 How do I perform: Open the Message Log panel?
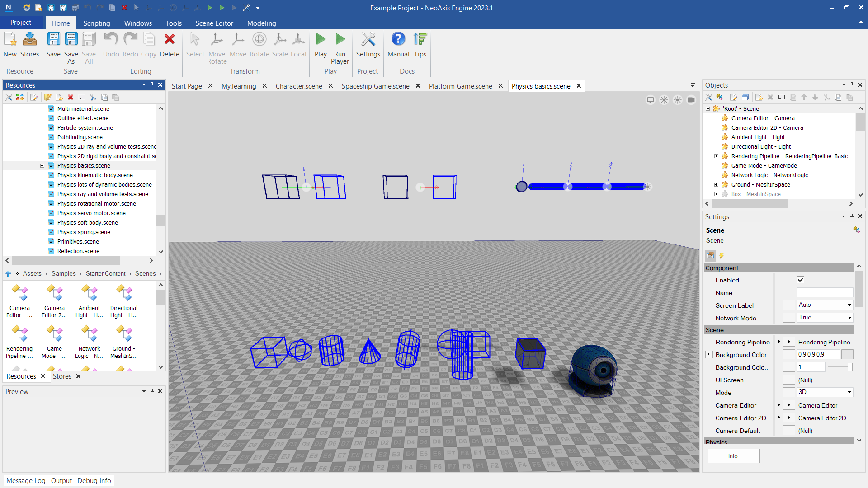26,480
